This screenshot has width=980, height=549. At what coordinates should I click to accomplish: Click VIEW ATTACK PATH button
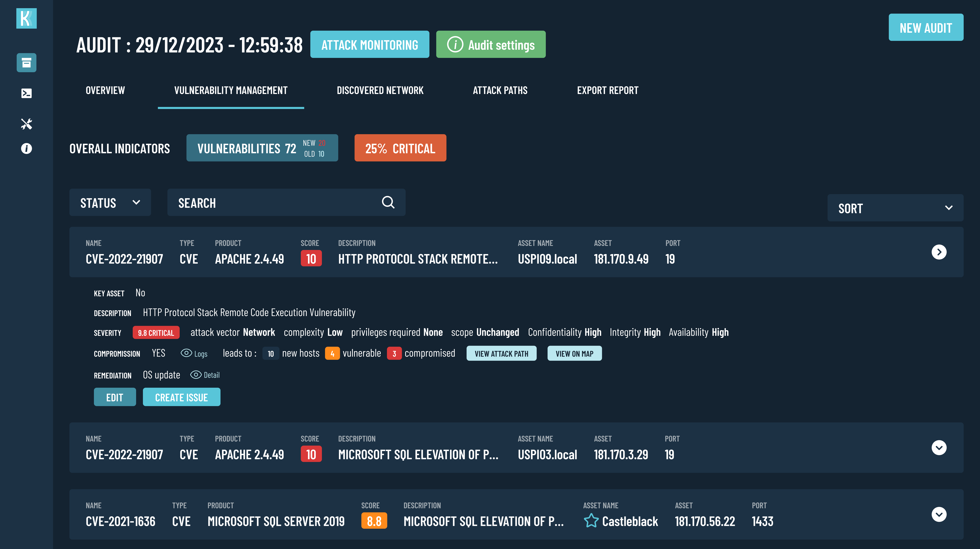(501, 353)
